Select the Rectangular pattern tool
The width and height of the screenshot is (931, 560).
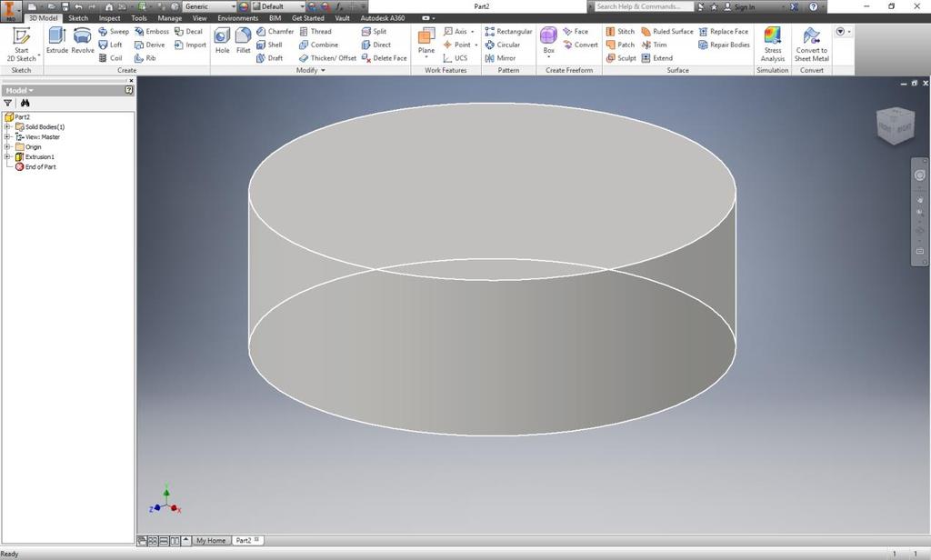[508, 32]
